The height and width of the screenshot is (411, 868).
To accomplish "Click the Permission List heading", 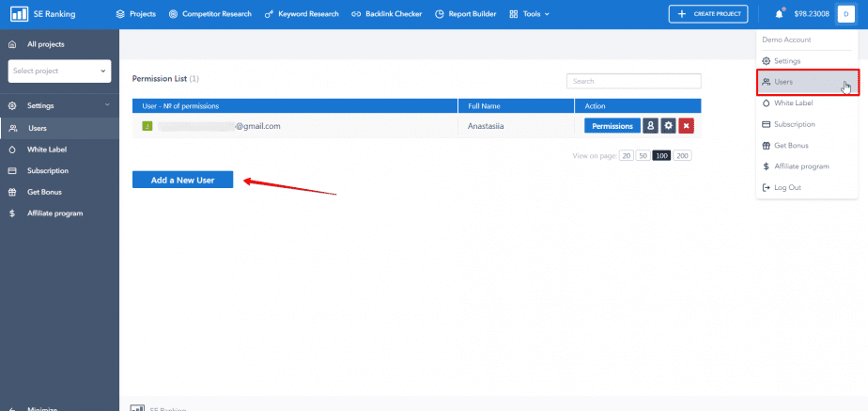I will (x=165, y=79).
